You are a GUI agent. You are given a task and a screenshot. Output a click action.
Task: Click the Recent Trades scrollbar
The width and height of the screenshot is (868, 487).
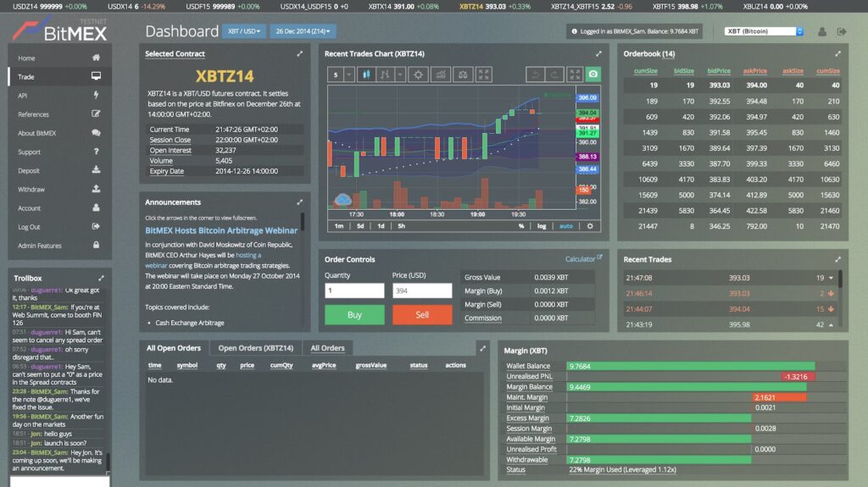pos(840,279)
